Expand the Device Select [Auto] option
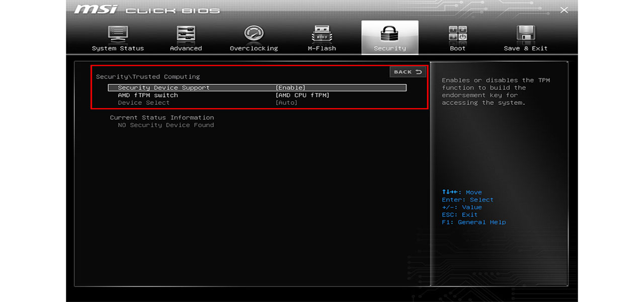 pos(286,103)
